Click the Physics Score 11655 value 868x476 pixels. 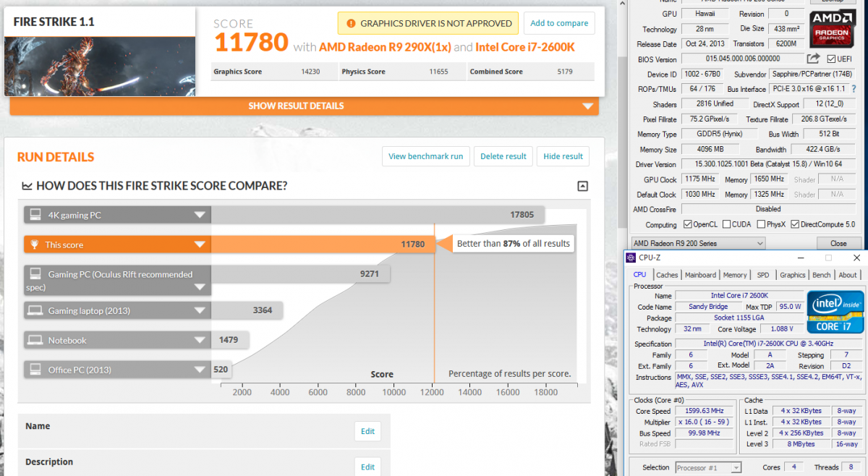tap(438, 72)
